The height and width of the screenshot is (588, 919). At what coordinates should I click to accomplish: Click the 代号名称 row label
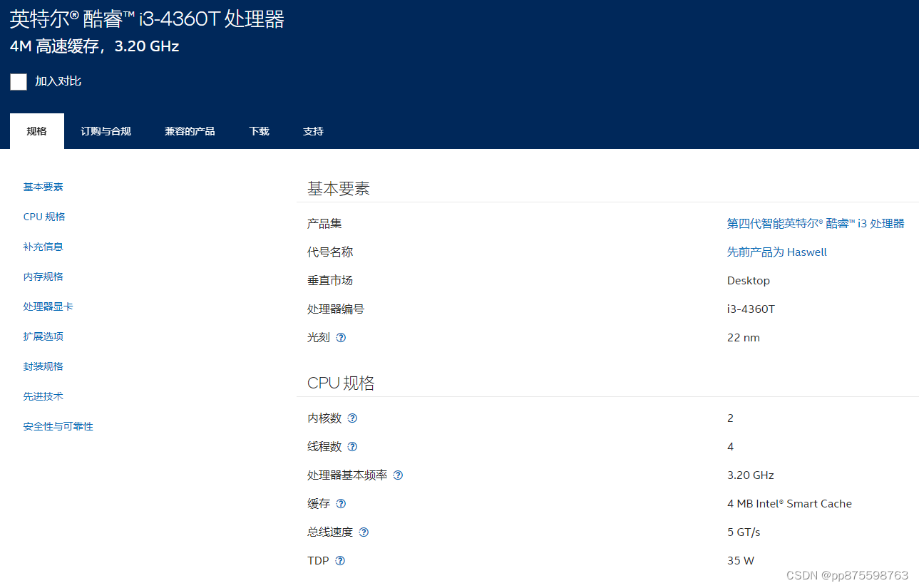pos(330,252)
